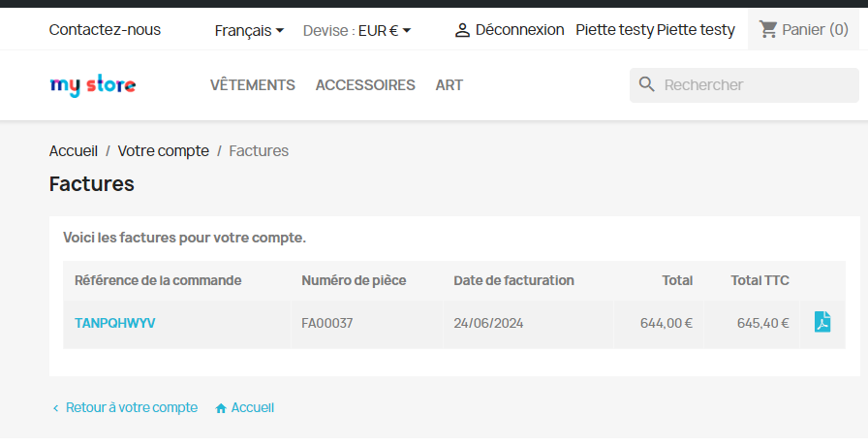Click the my store logo
868x448 pixels.
click(92, 85)
